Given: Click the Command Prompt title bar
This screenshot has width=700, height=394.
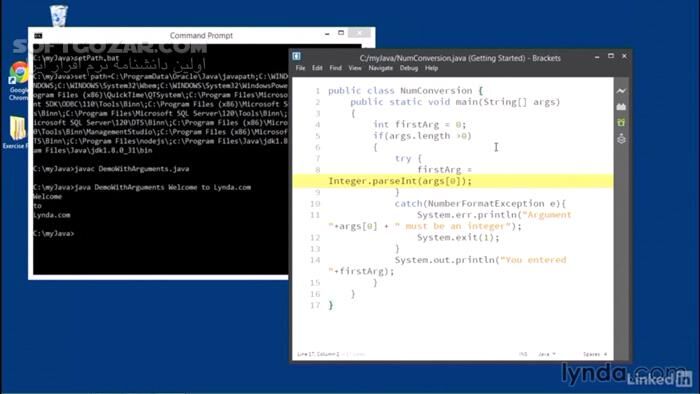Looking at the screenshot, I should tap(201, 35).
